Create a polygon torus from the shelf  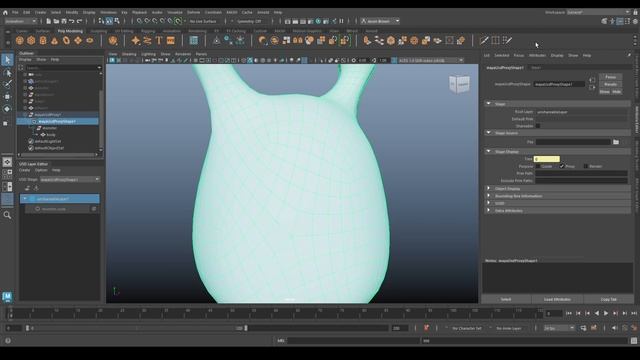tap(66, 40)
